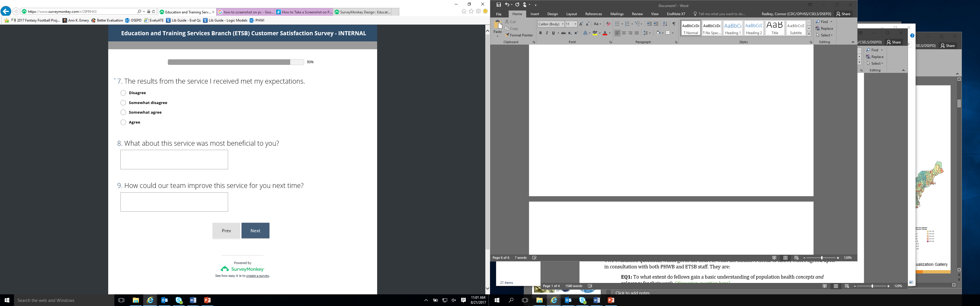The image size is (980, 306).
Task: Apply strikethrough in the Document1 Font group
Action: point(563,33)
